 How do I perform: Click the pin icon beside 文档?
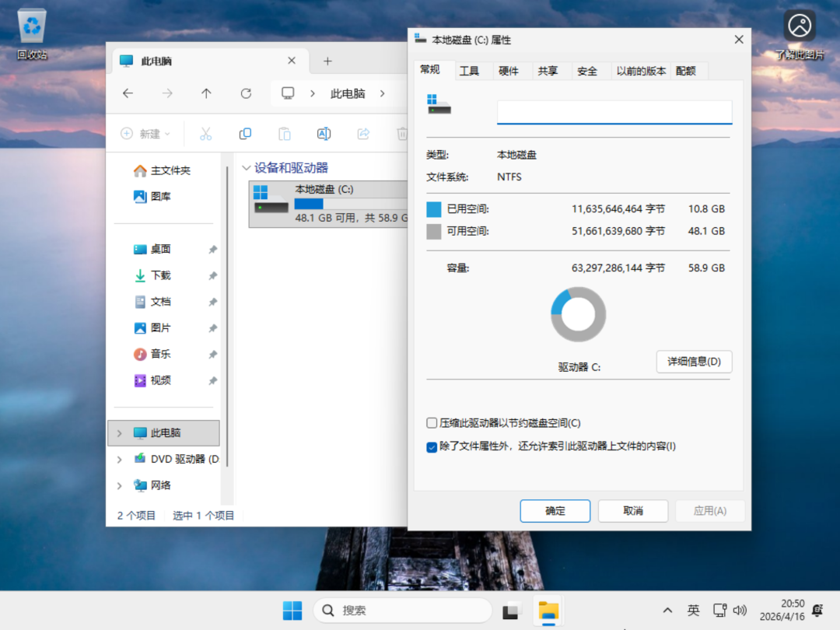pyautogui.click(x=212, y=302)
